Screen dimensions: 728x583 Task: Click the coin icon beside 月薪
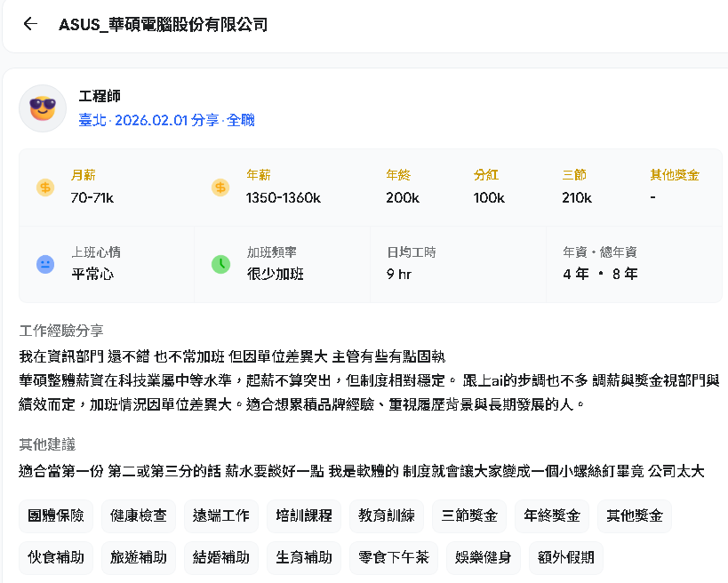45,188
